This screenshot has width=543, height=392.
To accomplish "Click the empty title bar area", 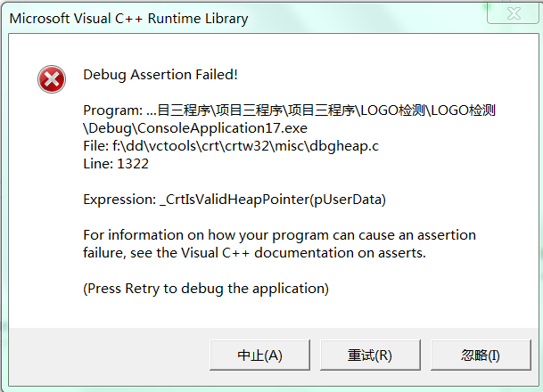I will coord(367,18).
